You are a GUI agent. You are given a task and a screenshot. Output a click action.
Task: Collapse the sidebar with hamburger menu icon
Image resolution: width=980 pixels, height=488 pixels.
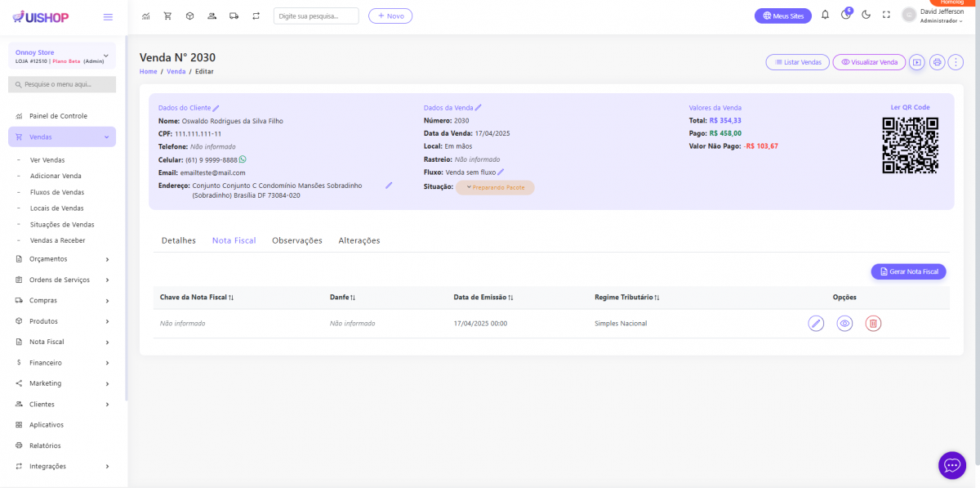tap(108, 17)
